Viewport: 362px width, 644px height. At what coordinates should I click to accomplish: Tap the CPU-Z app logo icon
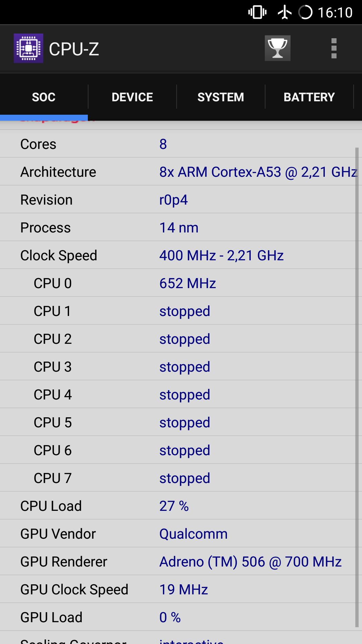point(28,48)
